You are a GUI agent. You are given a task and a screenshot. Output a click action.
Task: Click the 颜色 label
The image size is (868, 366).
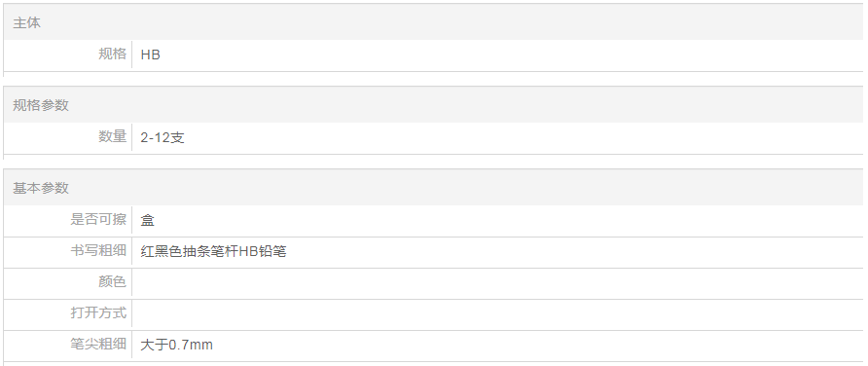coord(112,282)
